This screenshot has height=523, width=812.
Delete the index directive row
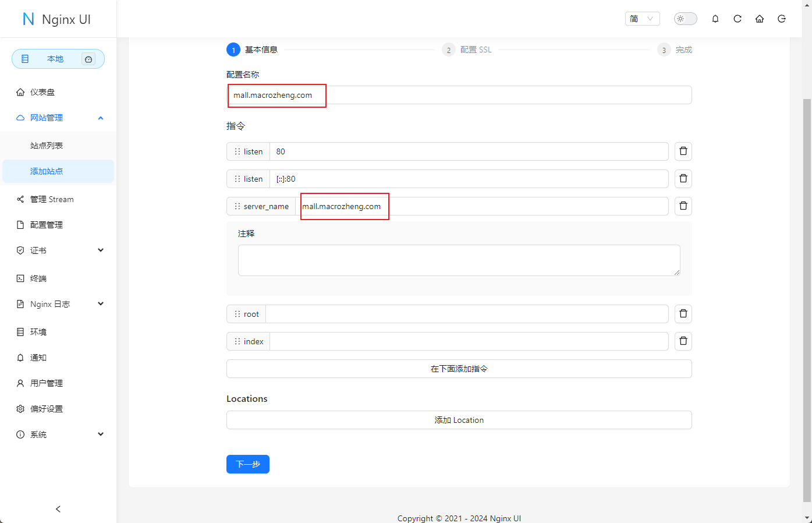[x=683, y=341]
